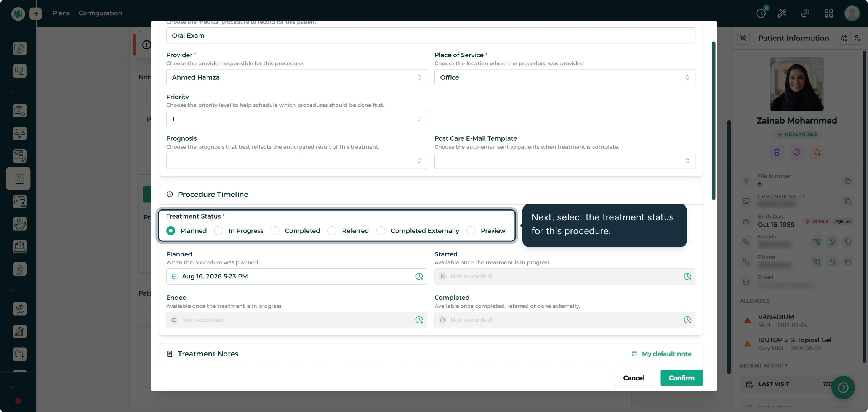The height and width of the screenshot is (412, 868).
Task: Click the magic wand icon in top bar
Action: [x=782, y=13]
